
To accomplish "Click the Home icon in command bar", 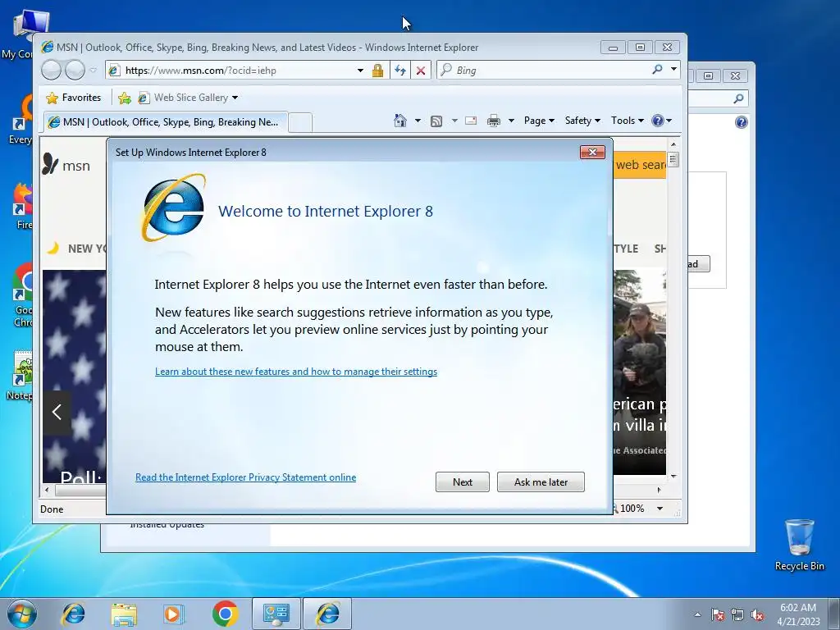I will tap(400, 121).
